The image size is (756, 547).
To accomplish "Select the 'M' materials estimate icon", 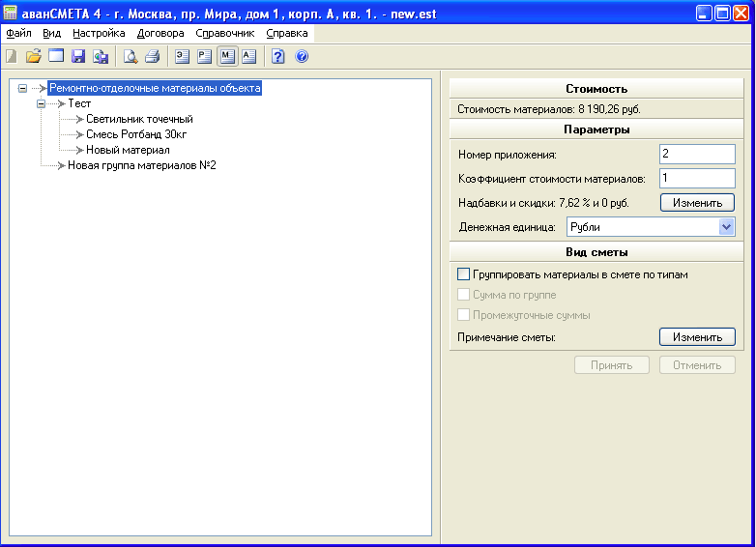I will (227, 56).
